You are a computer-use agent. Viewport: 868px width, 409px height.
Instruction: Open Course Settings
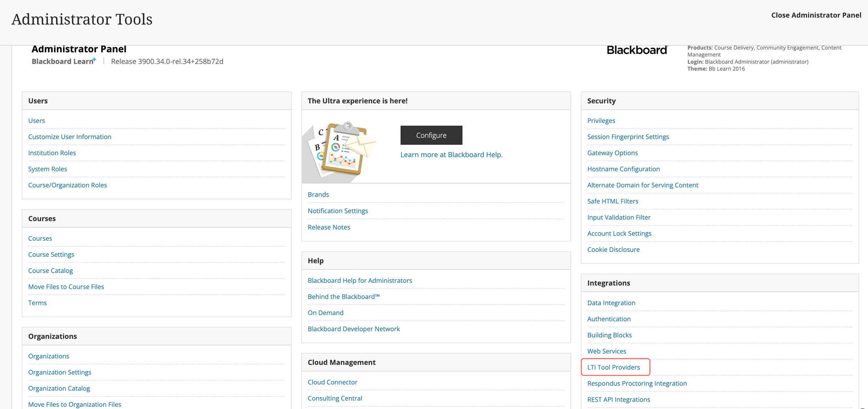[x=51, y=254]
